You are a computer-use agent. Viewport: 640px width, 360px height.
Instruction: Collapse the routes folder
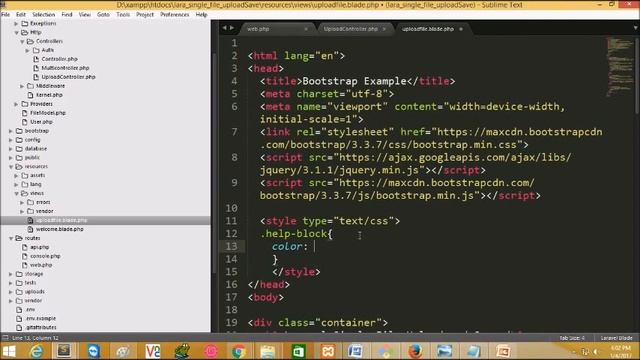[11, 238]
